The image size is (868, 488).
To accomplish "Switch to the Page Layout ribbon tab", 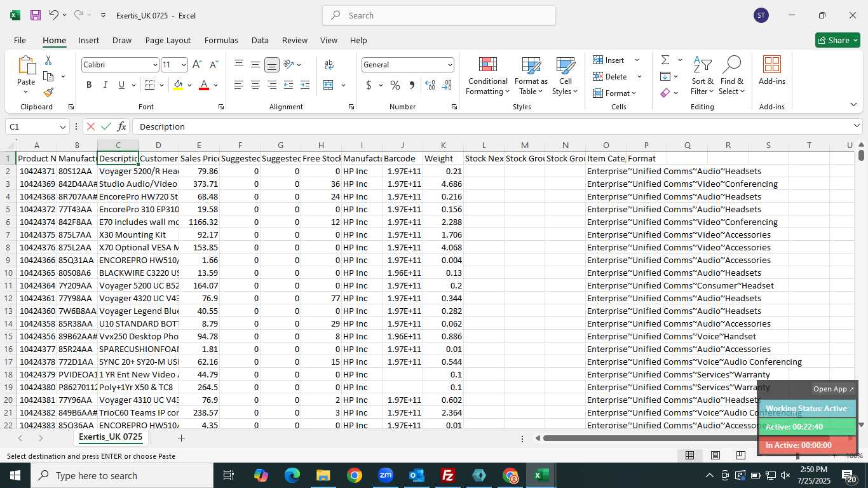I will pos(168,40).
